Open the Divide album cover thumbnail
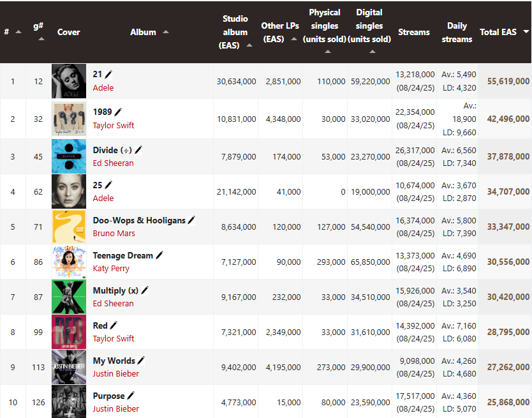The width and height of the screenshot is (532, 418). click(69, 156)
